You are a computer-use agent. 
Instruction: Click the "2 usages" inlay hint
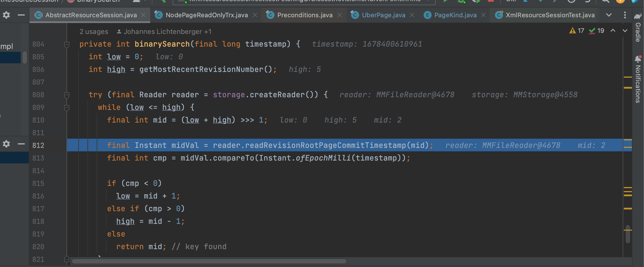pos(94,32)
